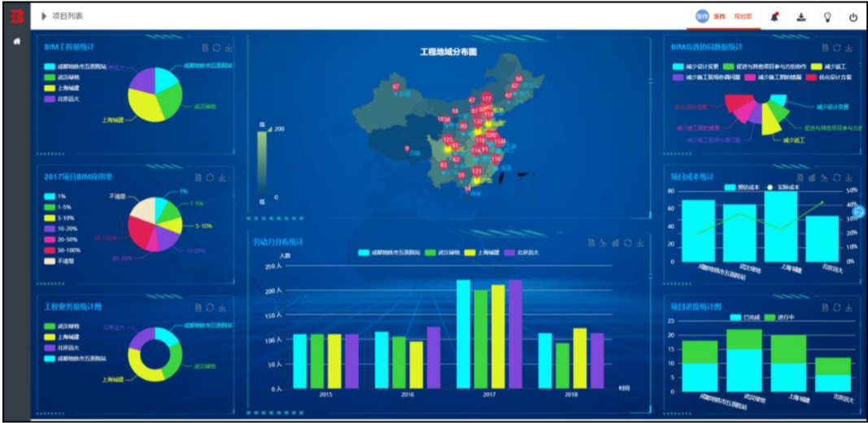Click the 123 marker on the map
The image size is (868, 423).
tap(477, 172)
